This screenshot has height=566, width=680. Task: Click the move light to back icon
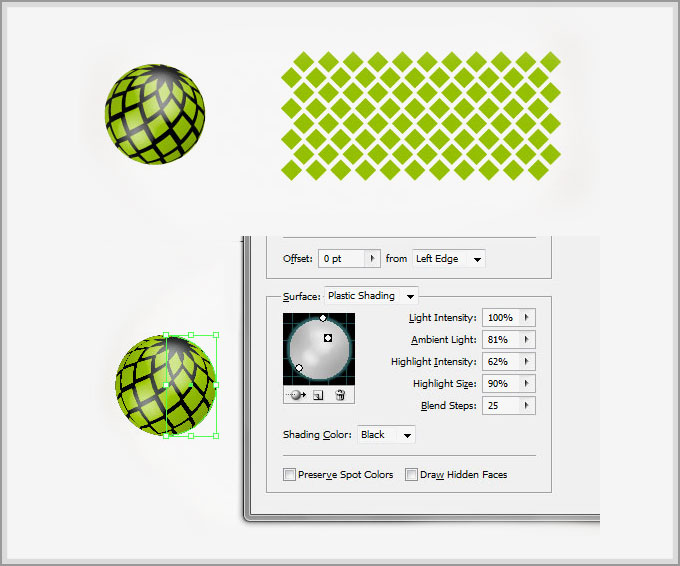click(296, 395)
